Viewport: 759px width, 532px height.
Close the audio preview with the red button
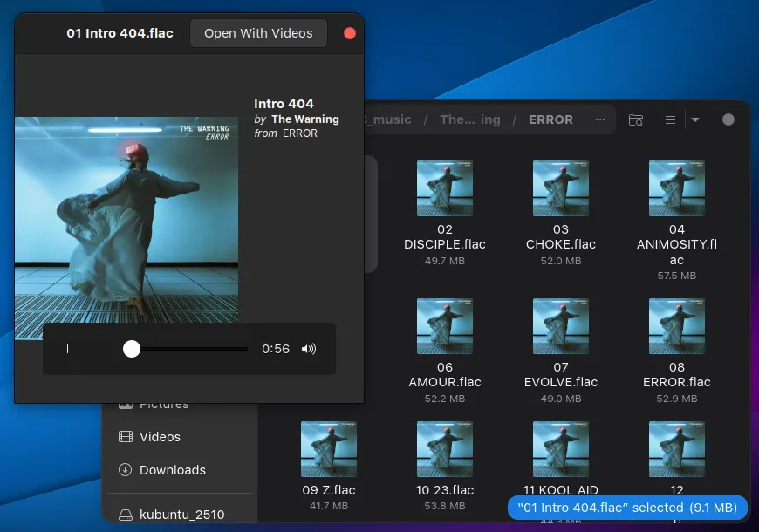point(350,33)
